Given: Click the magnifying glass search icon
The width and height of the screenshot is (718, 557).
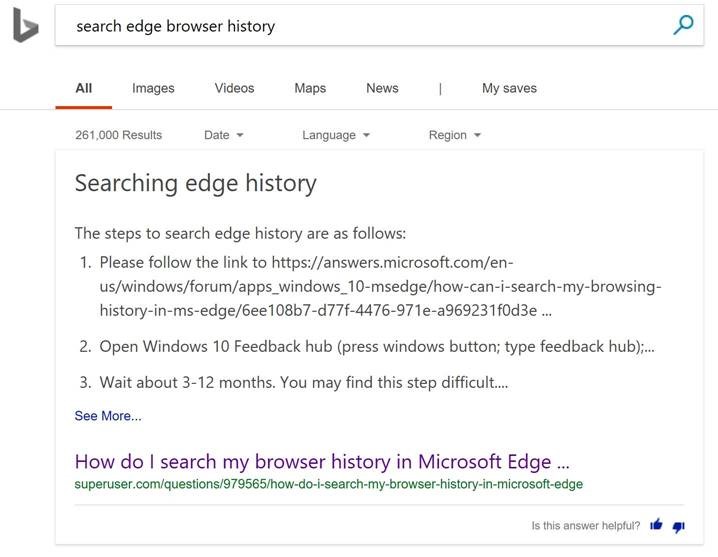Looking at the screenshot, I should [683, 25].
